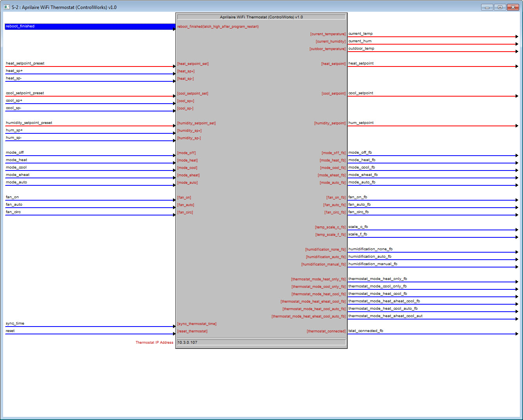Viewport: 523px width, 420px height.
Task: Click the scale_f_fb output signal
Action: coord(358,234)
